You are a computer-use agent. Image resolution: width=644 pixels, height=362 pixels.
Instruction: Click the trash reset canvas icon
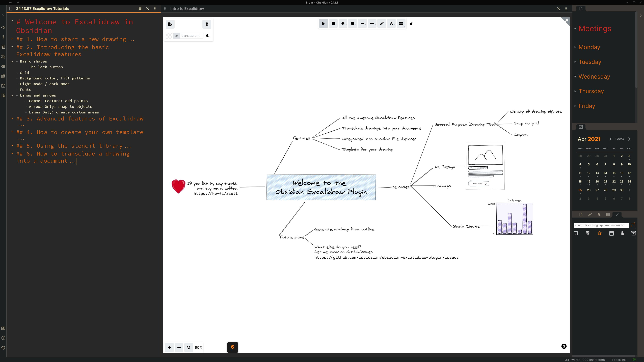[x=207, y=24]
